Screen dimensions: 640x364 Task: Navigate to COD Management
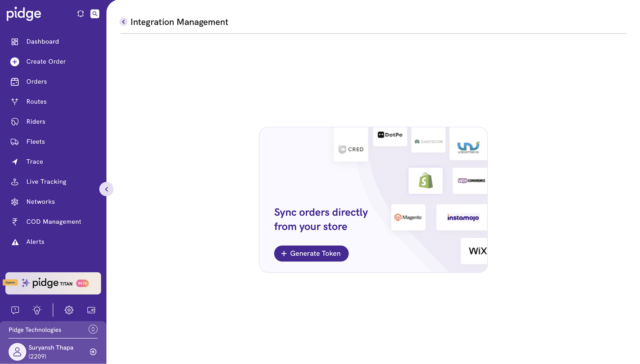coord(54,222)
